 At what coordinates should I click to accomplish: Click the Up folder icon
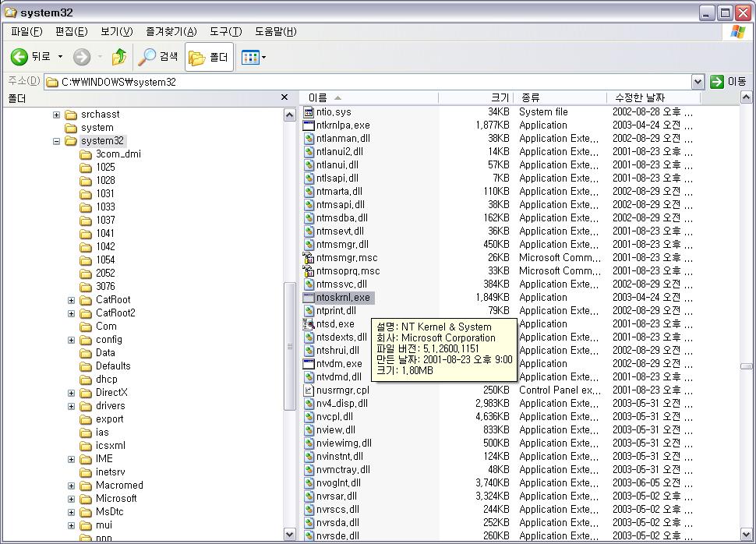[119, 57]
